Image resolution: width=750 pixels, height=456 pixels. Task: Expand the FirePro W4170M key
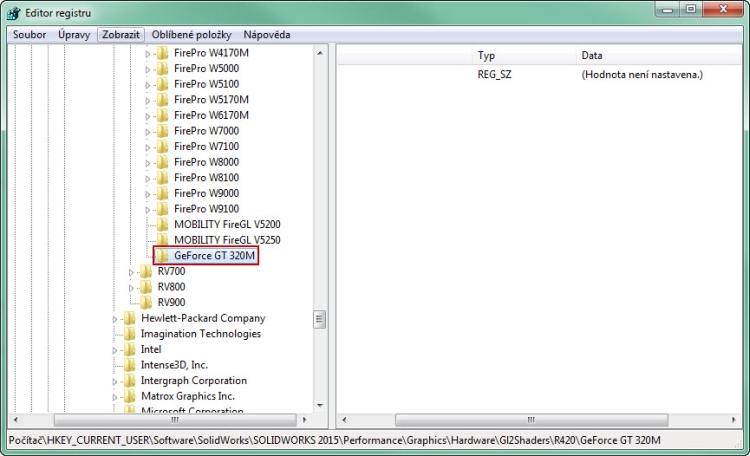148,54
